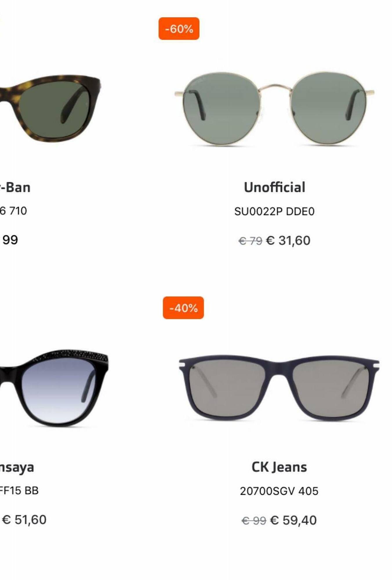Select model code SU0022P DDE0
Viewport: 392px width, 580px height.
(x=274, y=211)
